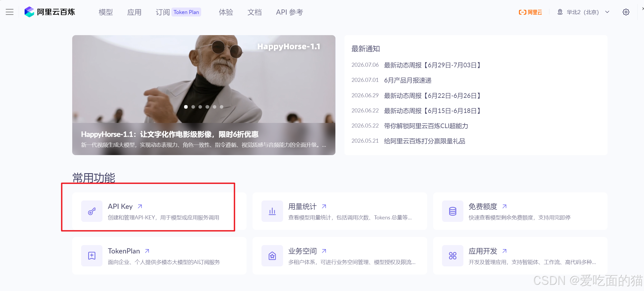Image resolution: width=644 pixels, height=291 pixels.
Task: Open notice 最新动态周报【6月22日-6月26日】
Action: pos(433,96)
